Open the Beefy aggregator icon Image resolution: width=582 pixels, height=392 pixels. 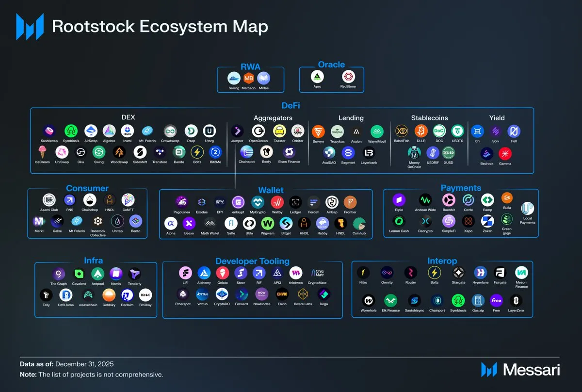(x=266, y=152)
